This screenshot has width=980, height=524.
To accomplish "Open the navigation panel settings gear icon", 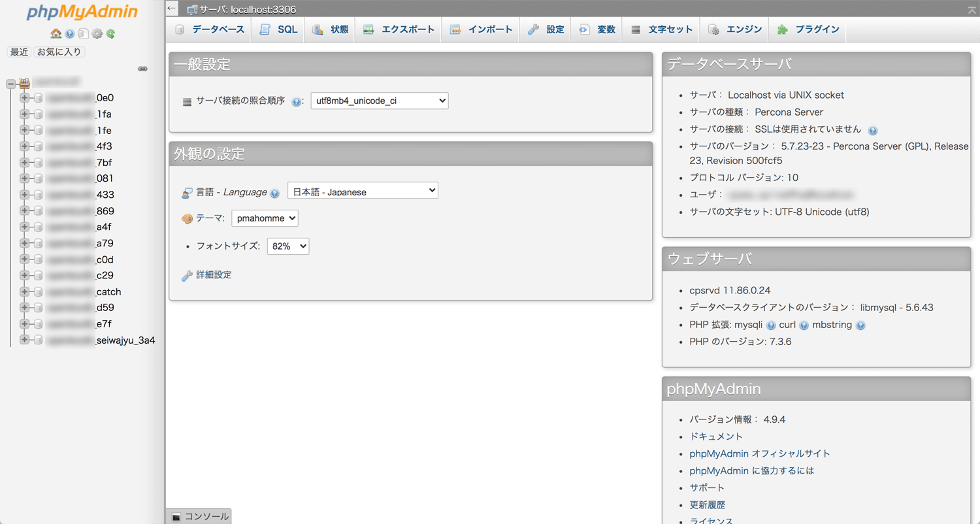I will [97, 34].
